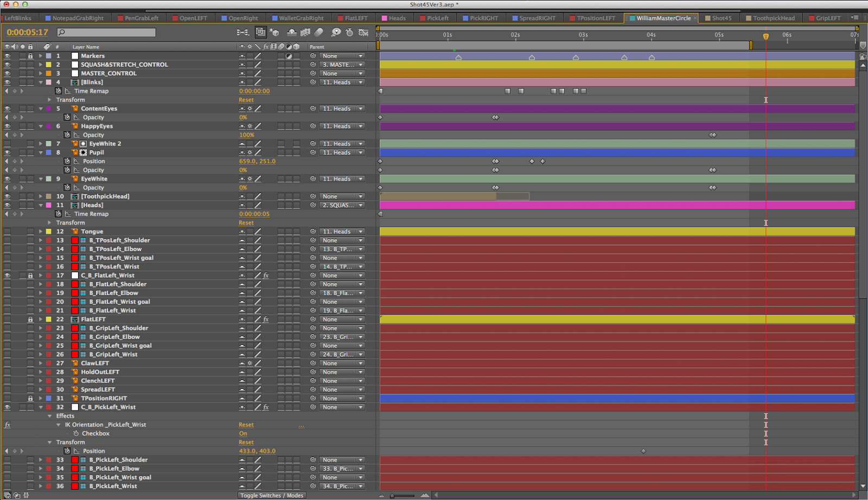Expand Transform under the Blinks layer

49,100
